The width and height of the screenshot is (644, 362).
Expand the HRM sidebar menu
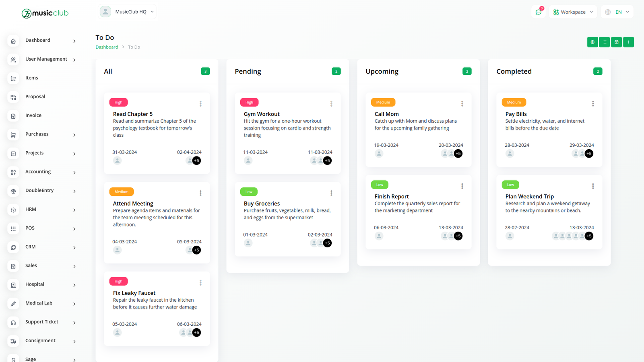42,210
